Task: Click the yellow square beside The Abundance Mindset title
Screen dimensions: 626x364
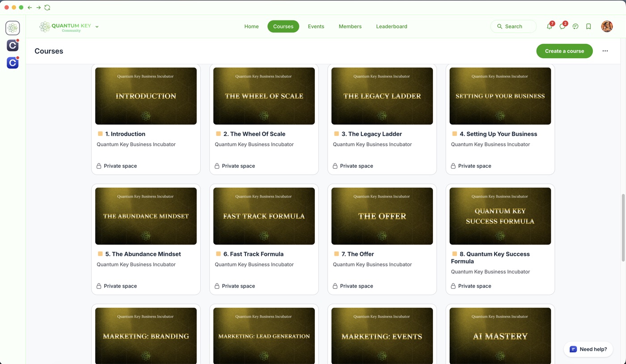Action: coord(100,254)
